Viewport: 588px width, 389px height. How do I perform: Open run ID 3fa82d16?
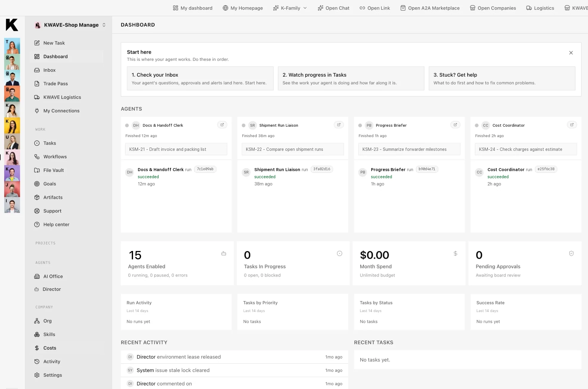click(x=322, y=169)
